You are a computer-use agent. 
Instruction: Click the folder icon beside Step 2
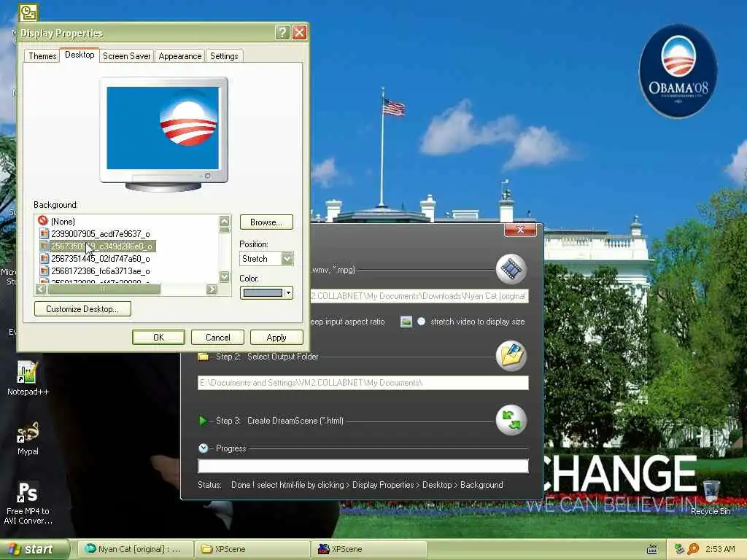203,356
